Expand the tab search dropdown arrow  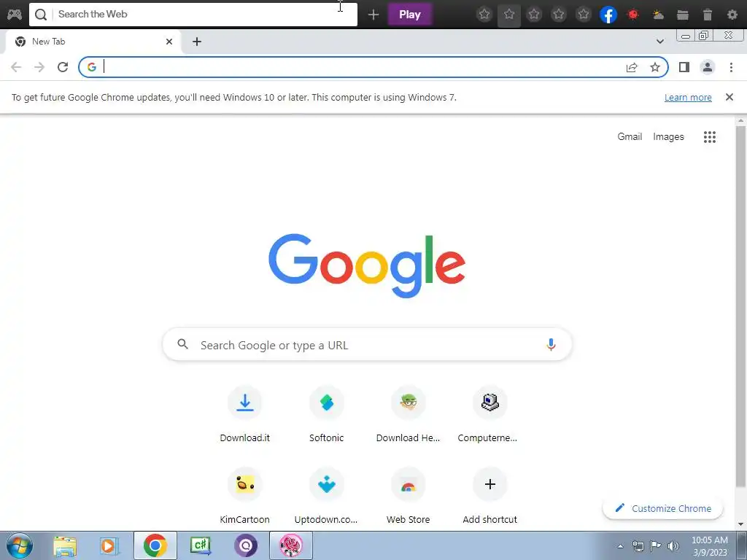pyautogui.click(x=659, y=42)
